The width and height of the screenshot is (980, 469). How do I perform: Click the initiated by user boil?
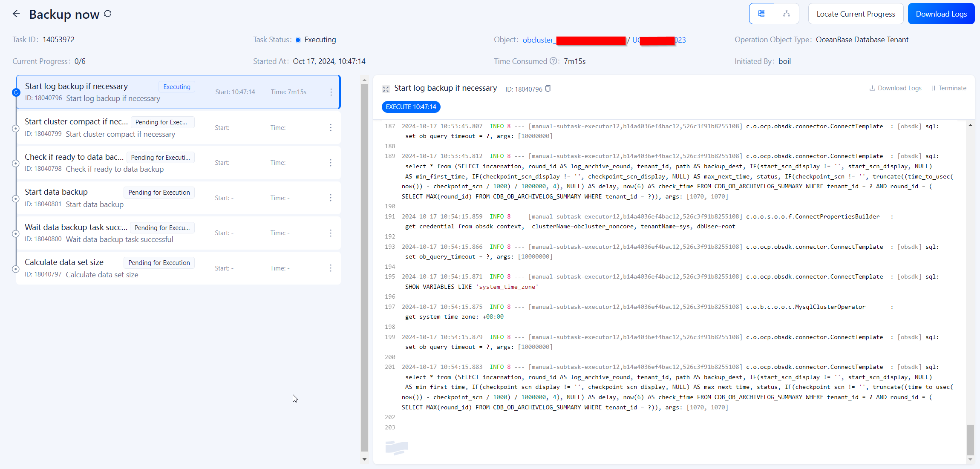pyautogui.click(x=784, y=61)
